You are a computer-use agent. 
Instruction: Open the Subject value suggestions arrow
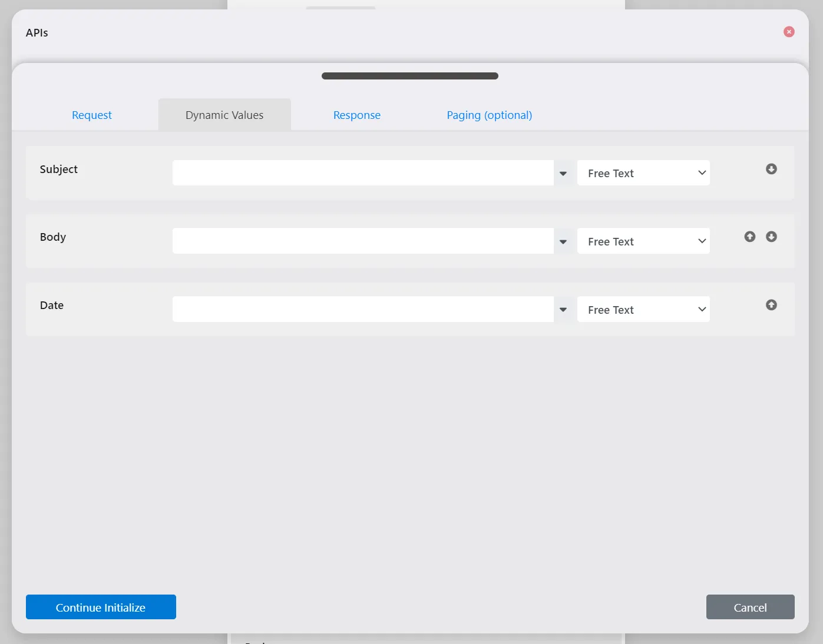(563, 173)
